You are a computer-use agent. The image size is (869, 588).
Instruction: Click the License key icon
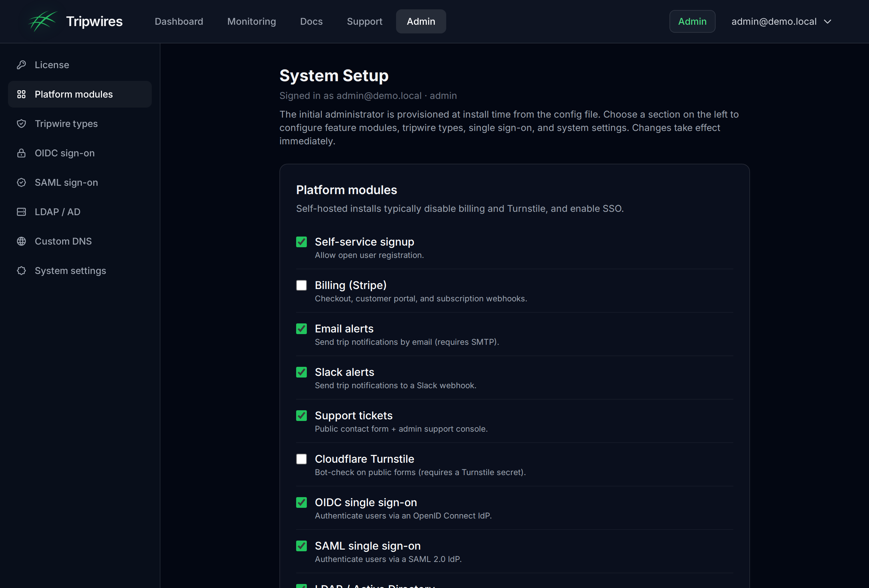(x=21, y=65)
